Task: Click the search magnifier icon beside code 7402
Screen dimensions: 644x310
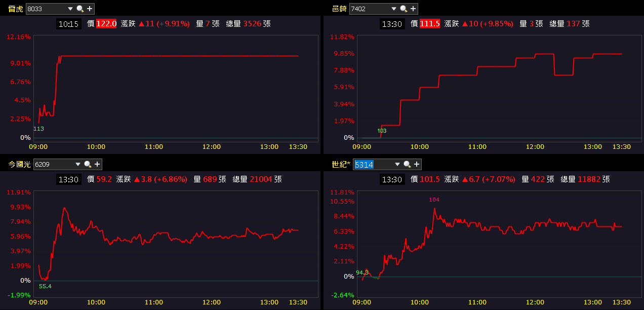Action: (404, 9)
